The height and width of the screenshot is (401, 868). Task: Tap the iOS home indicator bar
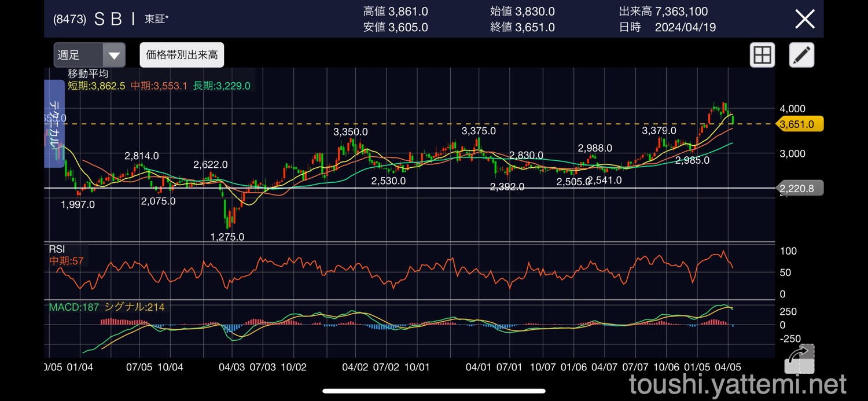[433, 391]
